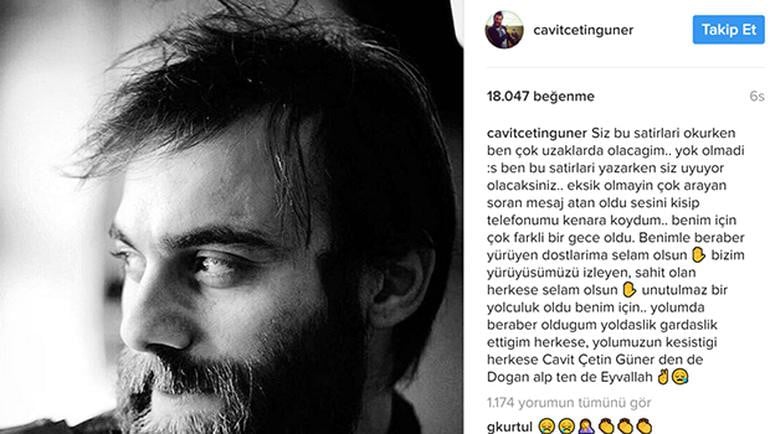Click first clapping hands emoji in gkurtul's comment
The height and width of the screenshot is (434, 770).
(605, 426)
